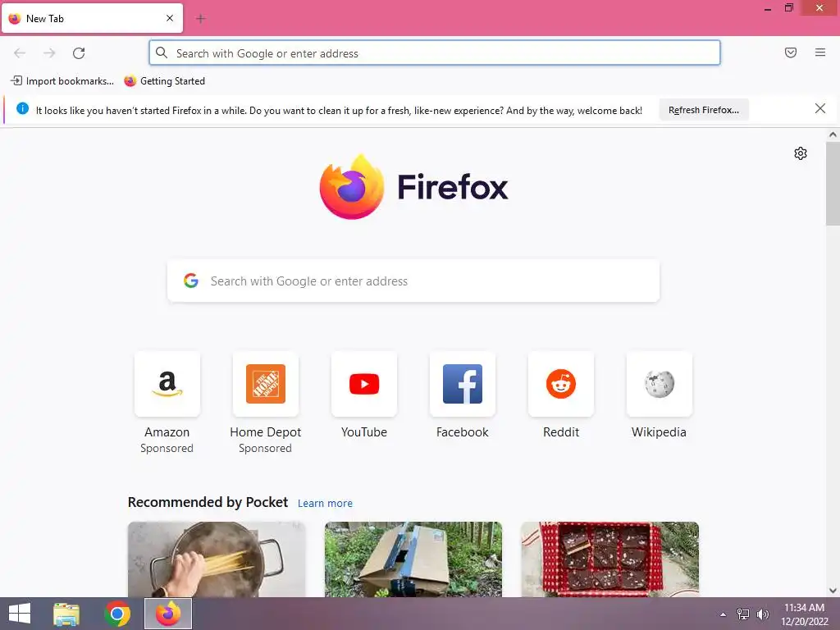Click the address bar search field
The height and width of the screenshot is (630, 840).
[435, 53]
